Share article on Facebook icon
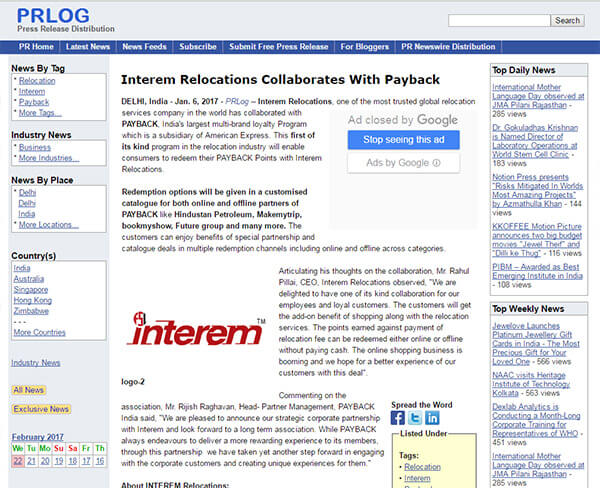Viewport: 600px width, 488px height. pos(398,418)
